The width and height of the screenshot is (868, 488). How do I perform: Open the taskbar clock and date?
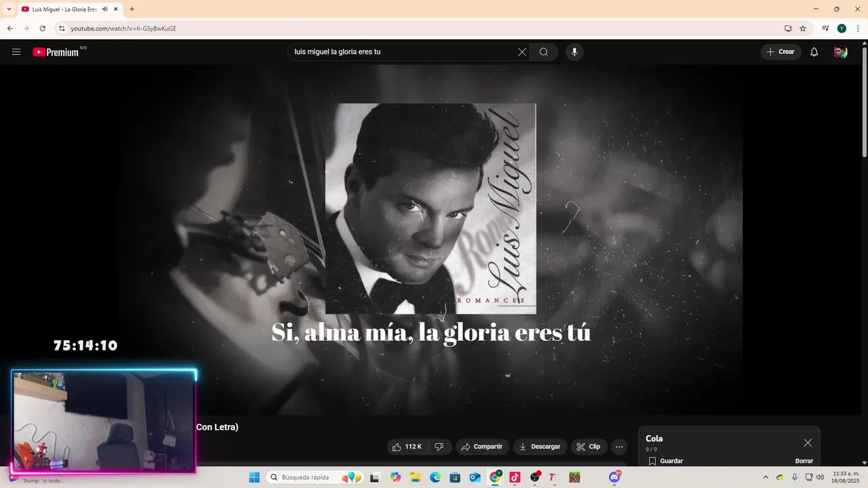pyautogui.click(x=846, y=477)
